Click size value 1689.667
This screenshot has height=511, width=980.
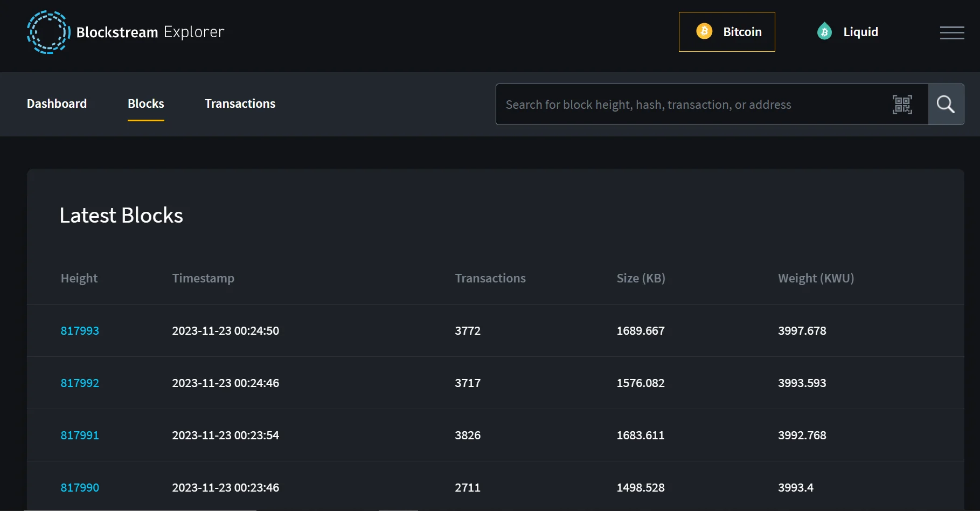click(x=641, y=331)
